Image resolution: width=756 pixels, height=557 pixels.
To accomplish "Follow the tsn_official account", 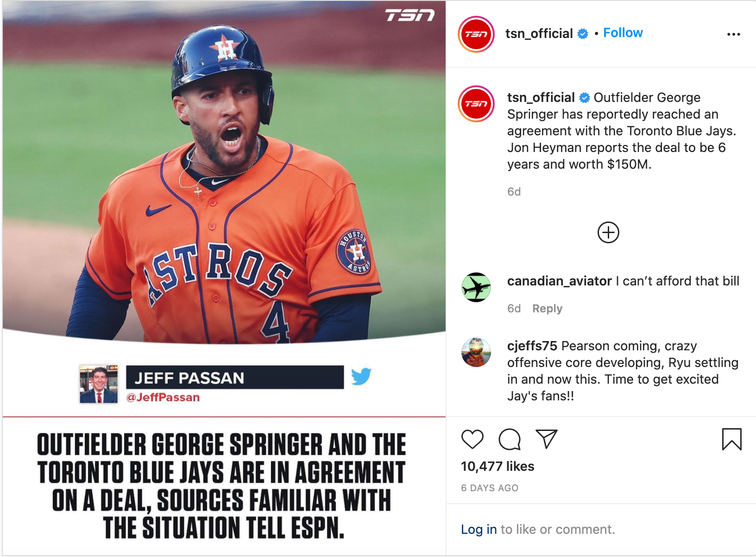I will pos(623,33).
